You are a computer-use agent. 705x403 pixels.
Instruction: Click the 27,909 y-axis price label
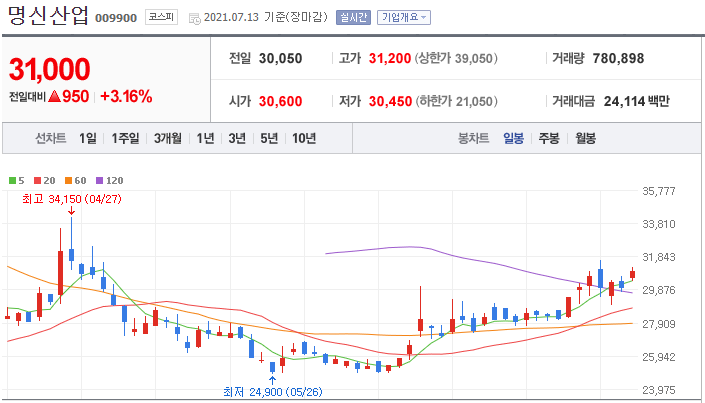[x=659, y=324]
